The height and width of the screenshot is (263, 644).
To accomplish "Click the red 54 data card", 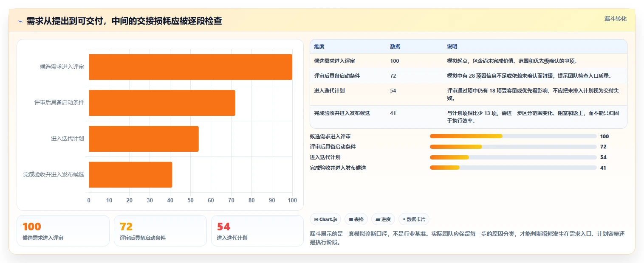I will click(257, 231).
